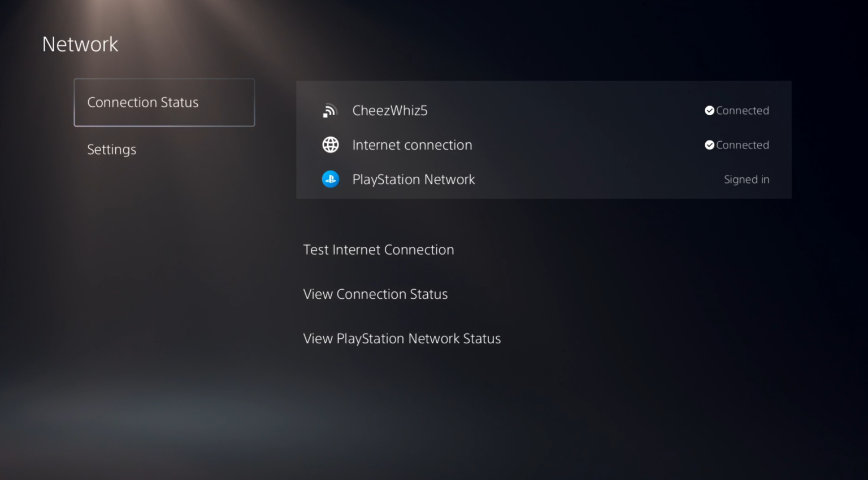Click the wireless network icon in the connection list
This screenshot has width=868, height=480.
(330, 111)
